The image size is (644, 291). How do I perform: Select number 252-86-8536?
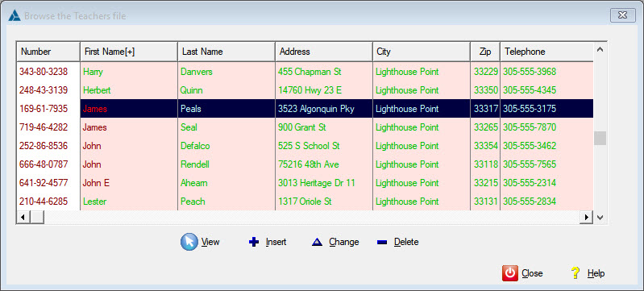pyautogui.click(x=44, y=145)
